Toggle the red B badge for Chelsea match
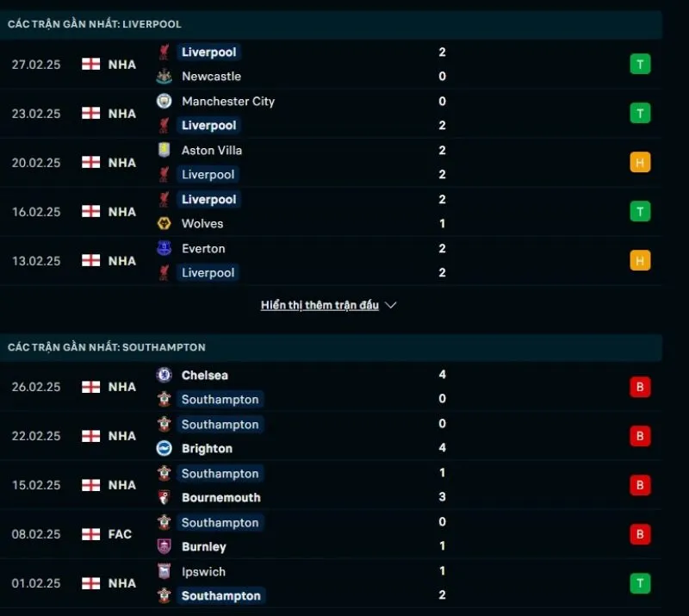This screenshot has height=616, width=689. (x=640, y=387)
